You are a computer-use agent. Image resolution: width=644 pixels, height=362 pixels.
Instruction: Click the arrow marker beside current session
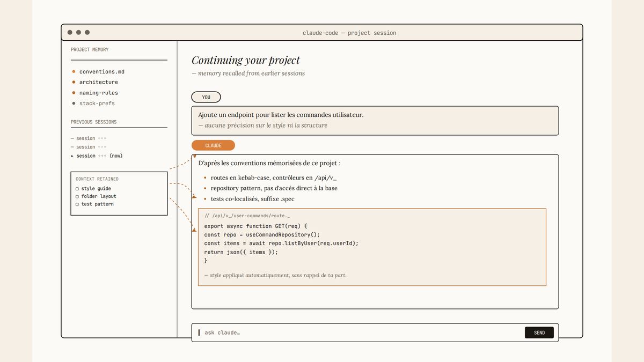[72, 156]
